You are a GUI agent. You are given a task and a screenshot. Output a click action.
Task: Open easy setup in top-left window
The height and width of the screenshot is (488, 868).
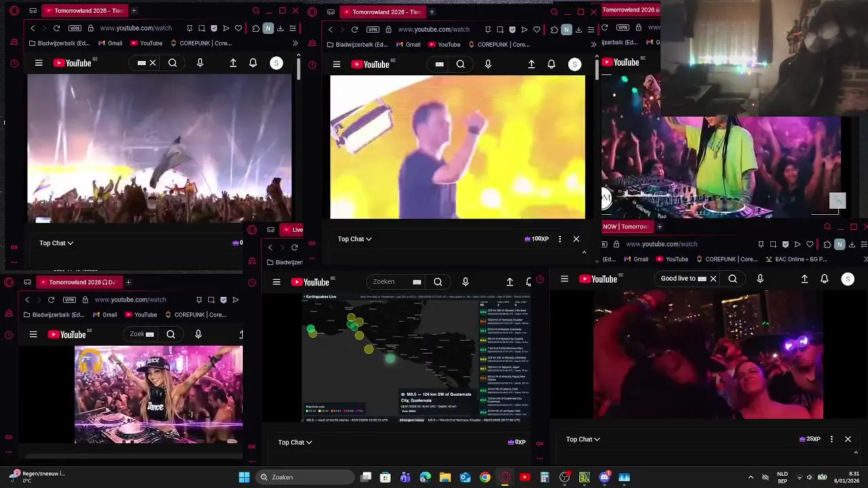(x=292, y=28)
